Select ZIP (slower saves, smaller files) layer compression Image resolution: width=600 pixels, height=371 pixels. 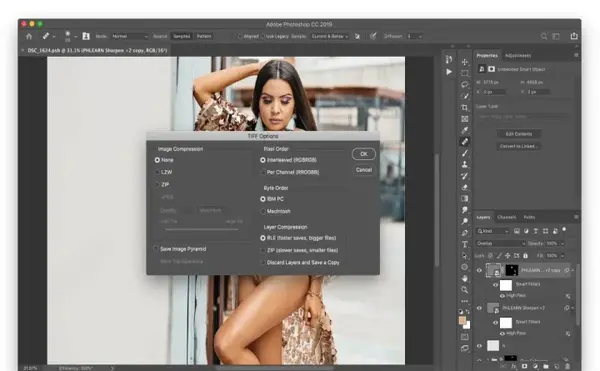pyautogui.click(x=262, y=251)
